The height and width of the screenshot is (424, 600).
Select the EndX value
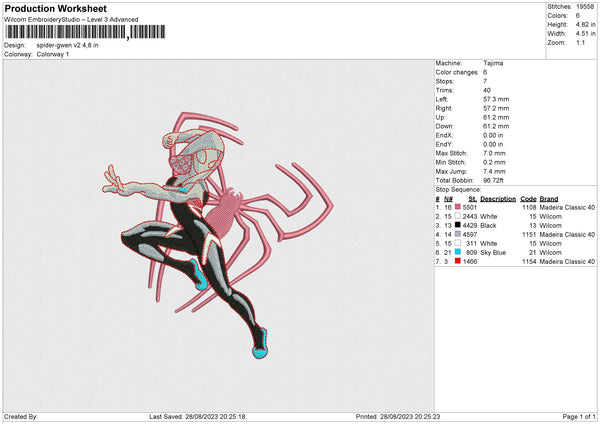click(x=493, y=135)
